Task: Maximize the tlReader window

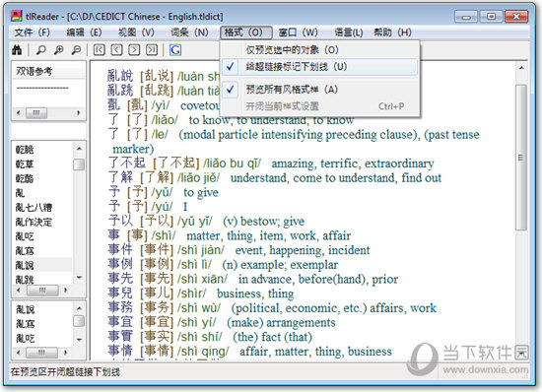Action: (491, 16)
